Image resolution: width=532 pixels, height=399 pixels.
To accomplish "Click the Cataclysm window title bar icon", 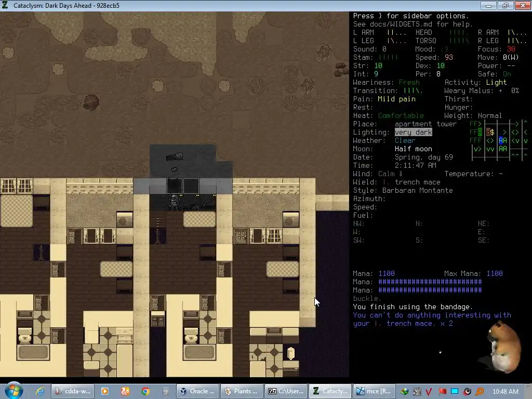I will (5, 5).
